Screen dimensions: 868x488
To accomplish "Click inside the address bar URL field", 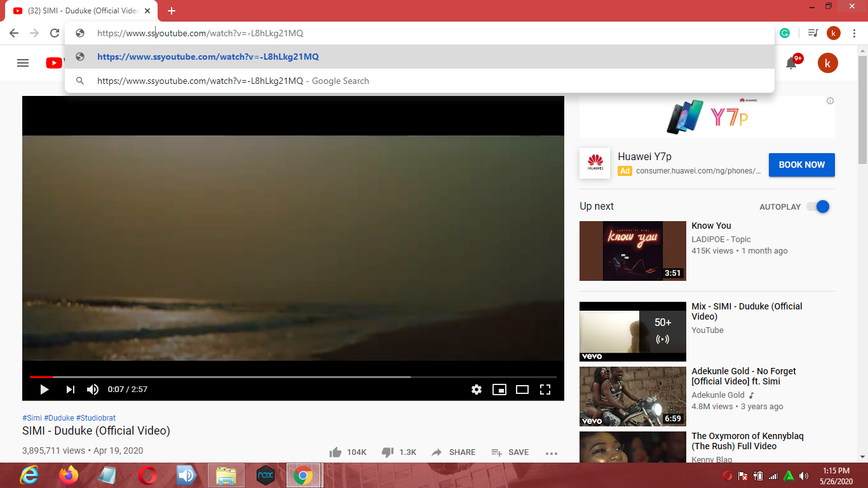I will tap(419, 33).
